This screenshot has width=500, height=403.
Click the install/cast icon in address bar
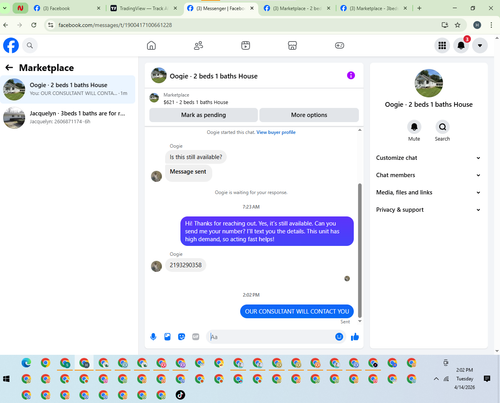point(445,25)
